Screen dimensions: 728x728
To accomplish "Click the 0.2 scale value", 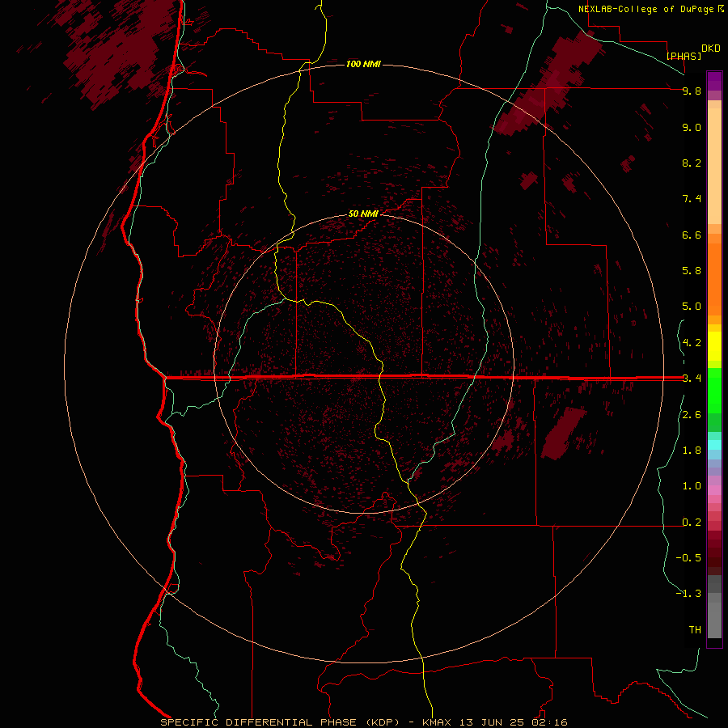I will (692, 523).
